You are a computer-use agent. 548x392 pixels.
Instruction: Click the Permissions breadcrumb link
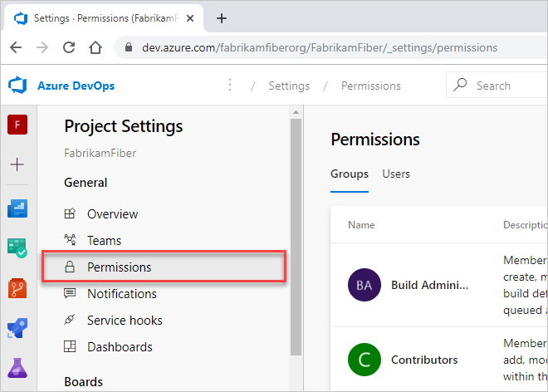click(x=371, y=86)
